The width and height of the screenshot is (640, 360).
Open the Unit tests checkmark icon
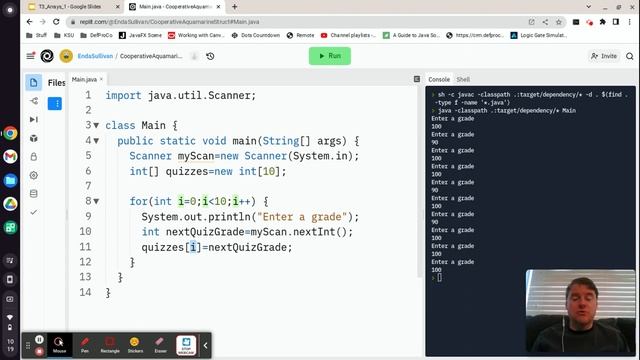pos(34,212)
